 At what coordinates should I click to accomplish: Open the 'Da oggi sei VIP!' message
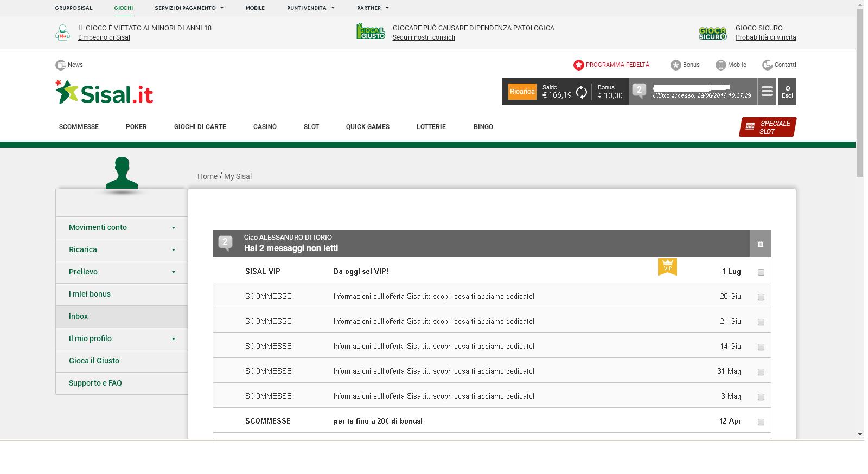(x=361, y=271)
